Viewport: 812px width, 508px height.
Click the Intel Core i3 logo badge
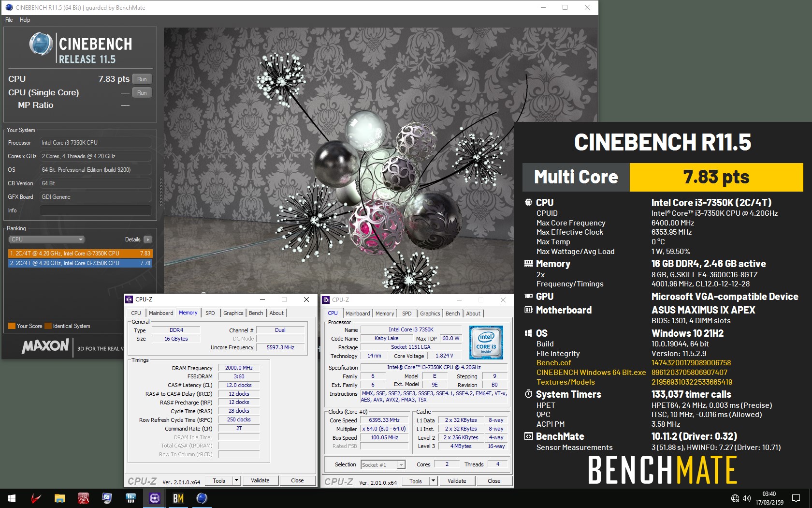(486, 342)
